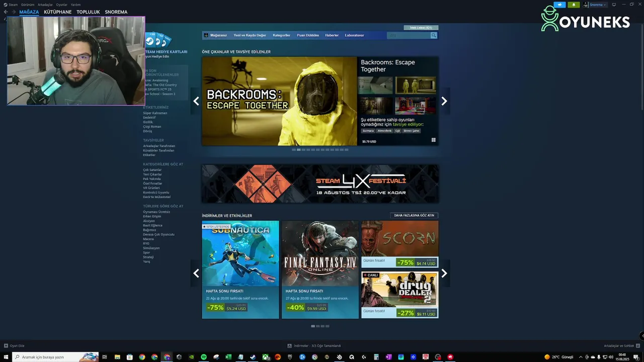Click the Windows taskbar search box
The width and height of the screenshot is (644, 362).
tap(55, 357)
